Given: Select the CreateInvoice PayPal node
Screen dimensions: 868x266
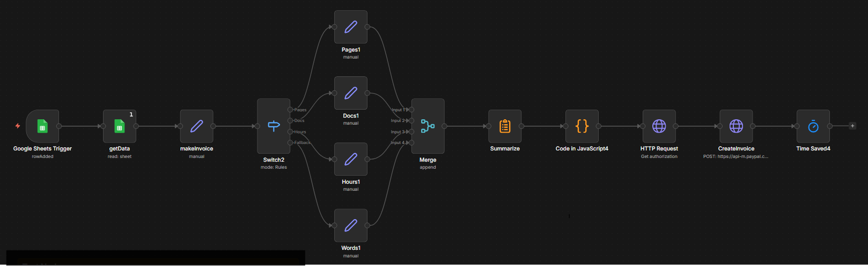Looking at the screenshot, I should pyautogui.click(x=736, y=126).
